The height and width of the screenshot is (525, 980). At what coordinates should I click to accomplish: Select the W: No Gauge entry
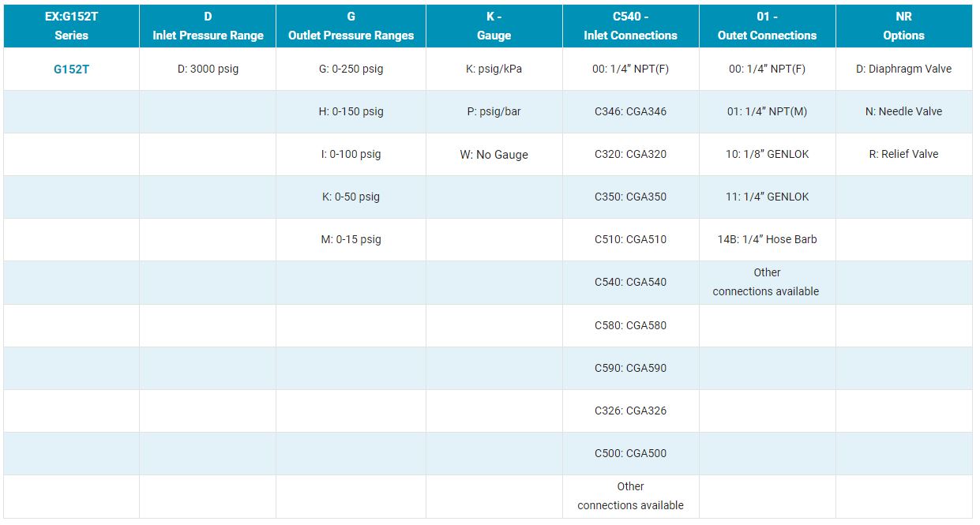pos(494,155)
